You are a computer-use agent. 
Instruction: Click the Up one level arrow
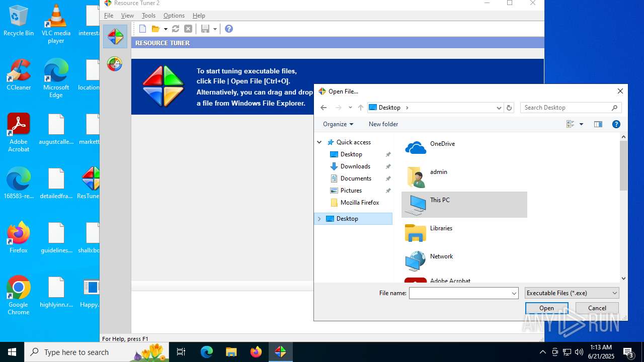(361, 108)
